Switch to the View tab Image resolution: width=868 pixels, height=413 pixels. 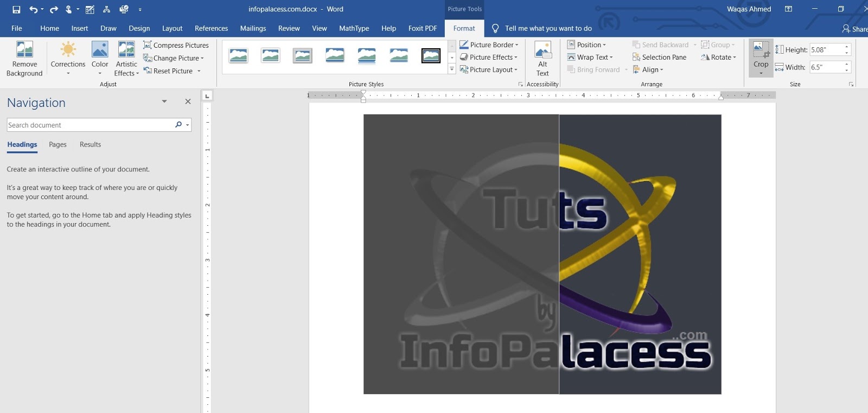(320, 28)
